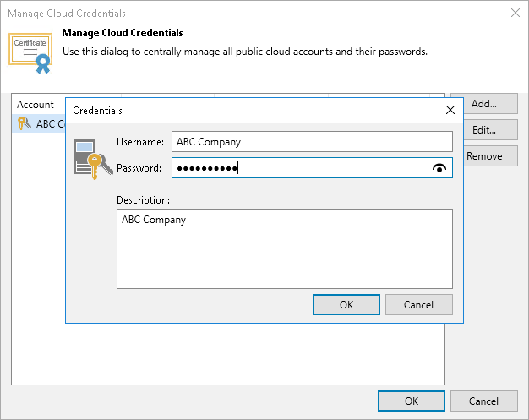Click the Username input field
The height and width of the screenshot is (420, 529).
pos(312,142)
